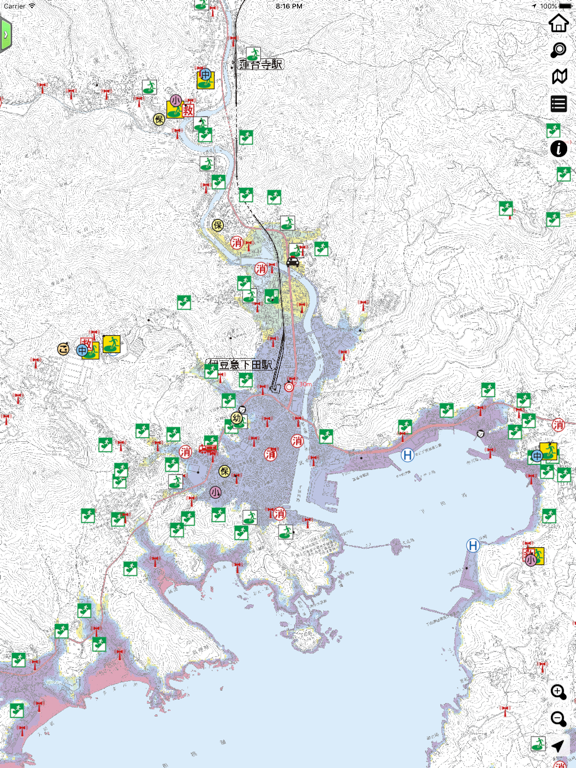Zoom in with the plus magnifier
Image resolution: width=576 pixels, height=768 pixels.
[558, 692]
